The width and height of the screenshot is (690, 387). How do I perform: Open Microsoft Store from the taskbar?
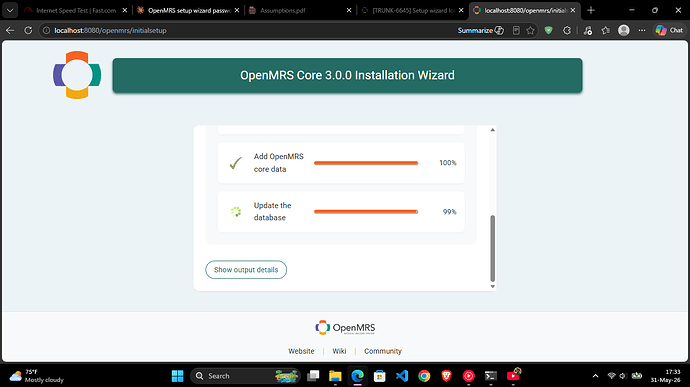(x=379, y=376)
